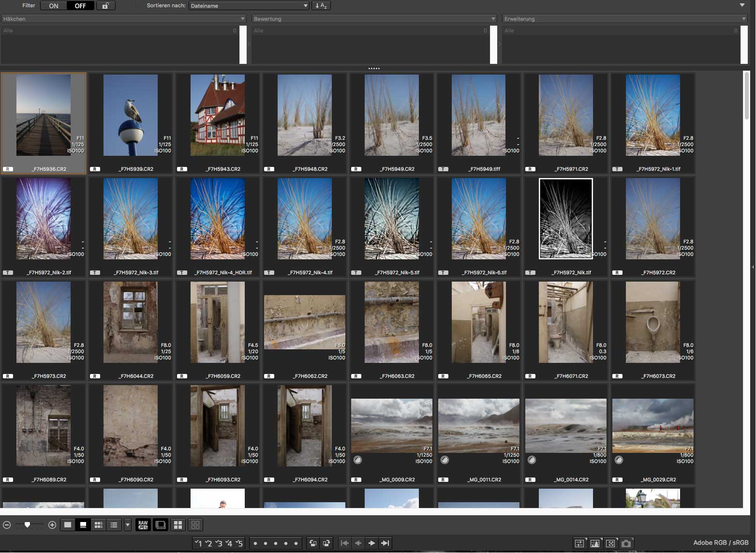
Task: Set rating with first dot
Action: (255, 543)
